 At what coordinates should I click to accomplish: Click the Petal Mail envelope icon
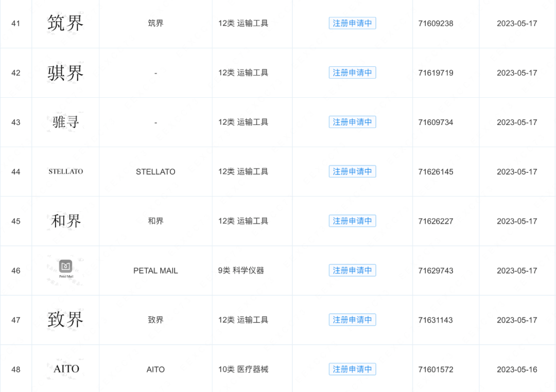point(65,266)
